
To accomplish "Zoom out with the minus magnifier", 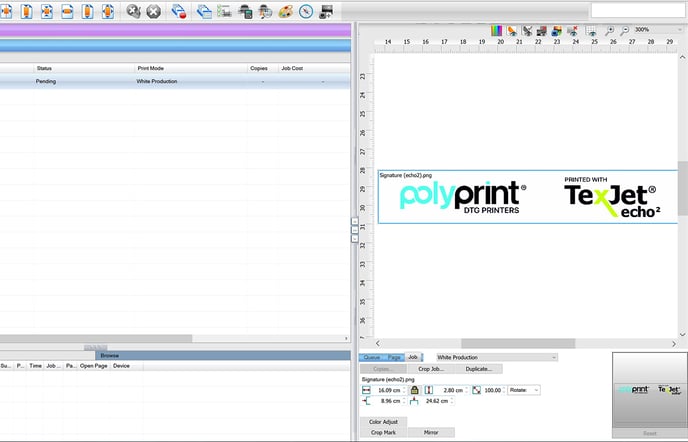I will pos(625,30).
